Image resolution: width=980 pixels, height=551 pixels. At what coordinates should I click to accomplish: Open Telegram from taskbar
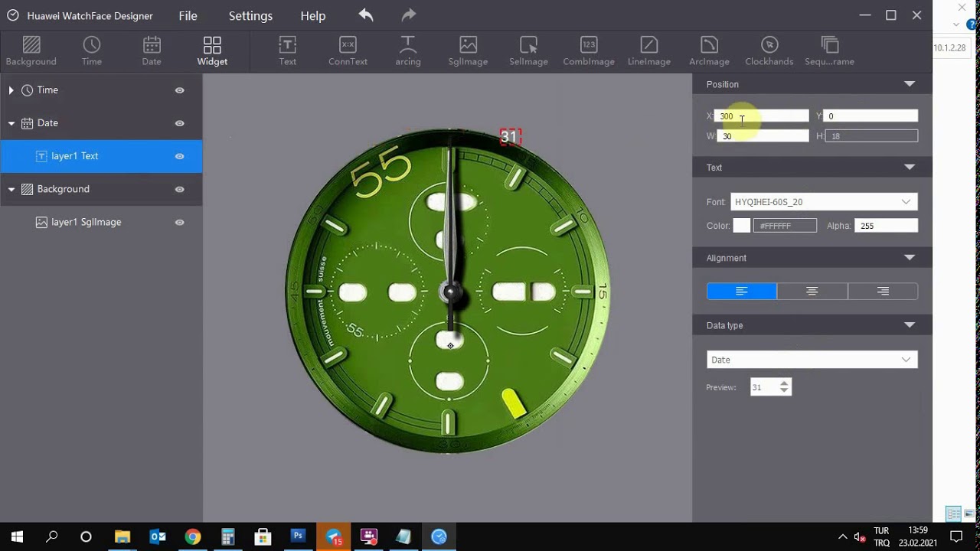(x=334, y=536)
